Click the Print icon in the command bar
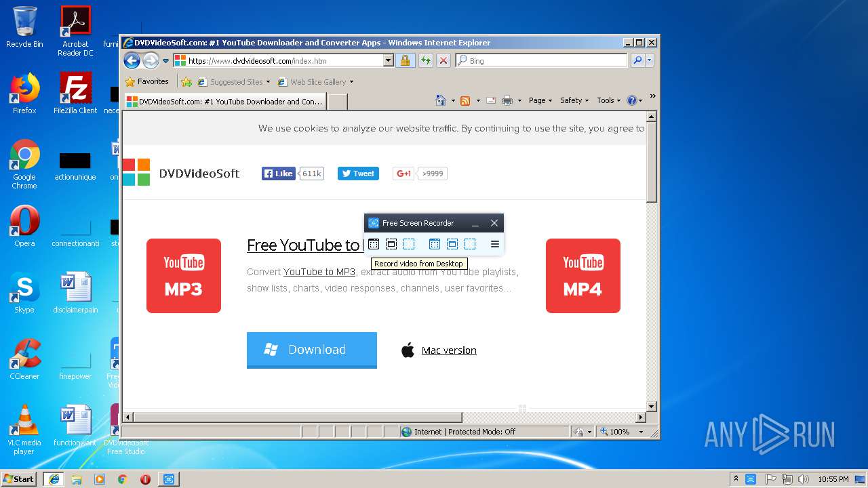 (x=507, y=100)
